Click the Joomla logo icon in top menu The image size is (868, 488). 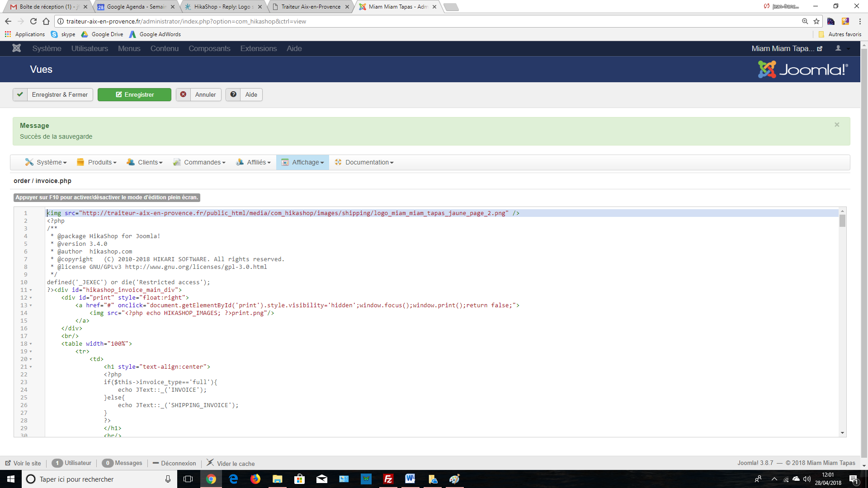17,48
